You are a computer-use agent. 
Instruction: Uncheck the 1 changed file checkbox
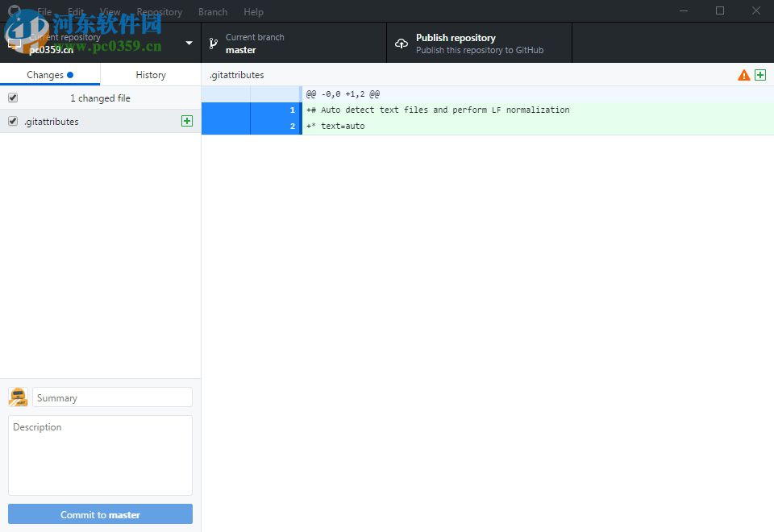[x=11, y=98]
